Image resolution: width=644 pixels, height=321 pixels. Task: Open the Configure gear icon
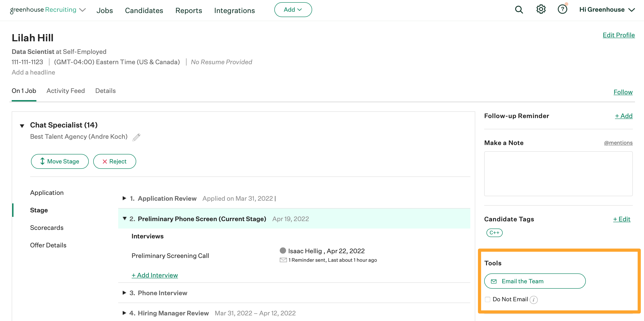coord(541,9)
